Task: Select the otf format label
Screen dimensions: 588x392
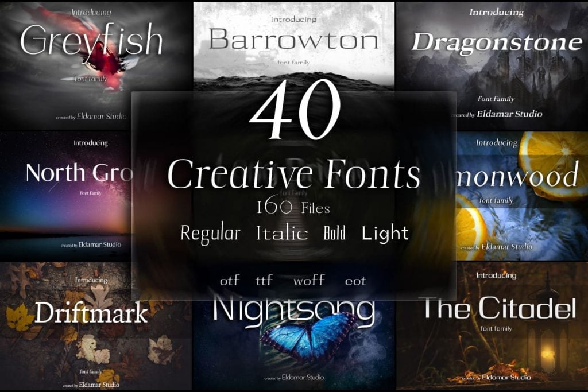Action: pyautogui.click(x=230, y=281)
